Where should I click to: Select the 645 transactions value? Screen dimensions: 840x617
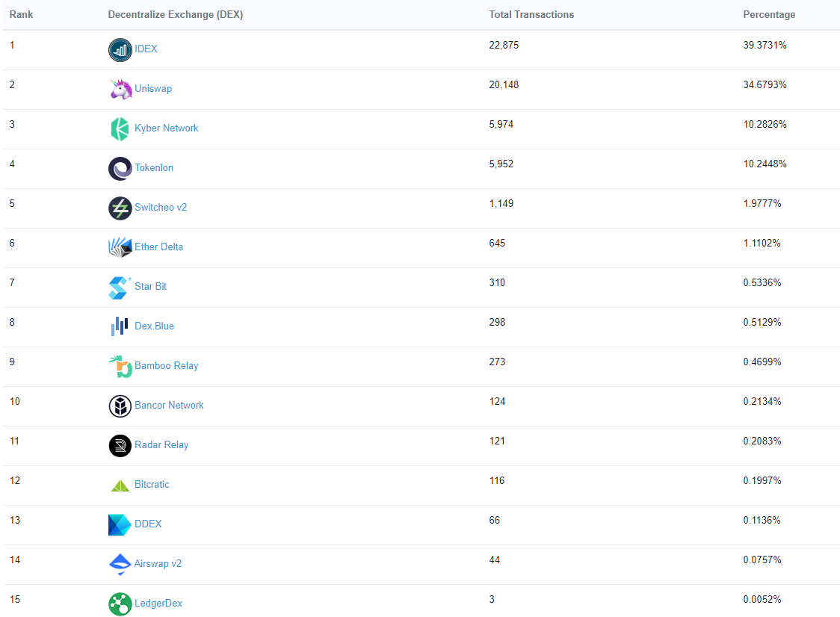tap(497, 244)
